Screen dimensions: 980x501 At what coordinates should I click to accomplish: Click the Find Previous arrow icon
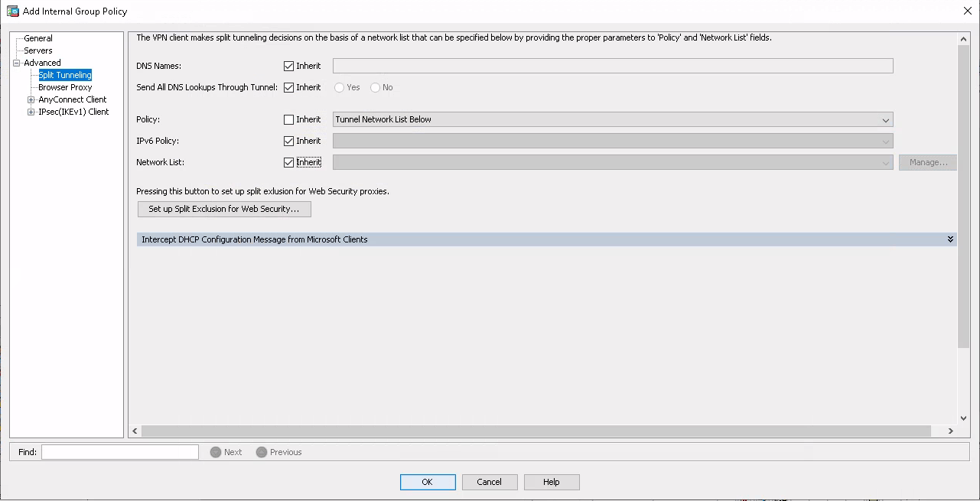[x=262, y=452]
